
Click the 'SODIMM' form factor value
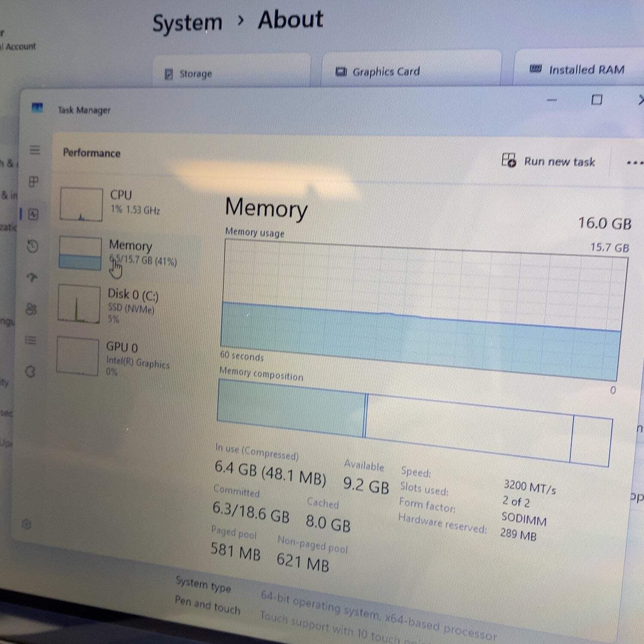(524, 519)
